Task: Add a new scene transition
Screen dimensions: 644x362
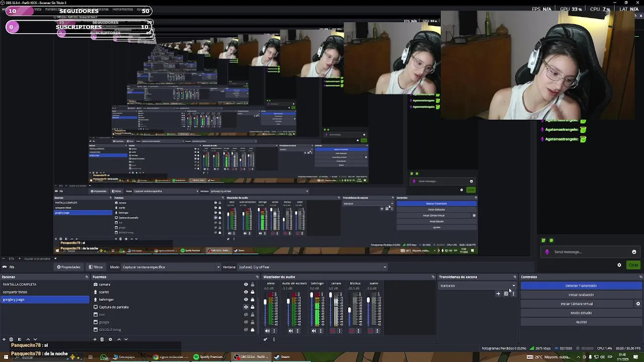Action: point(498,294)
